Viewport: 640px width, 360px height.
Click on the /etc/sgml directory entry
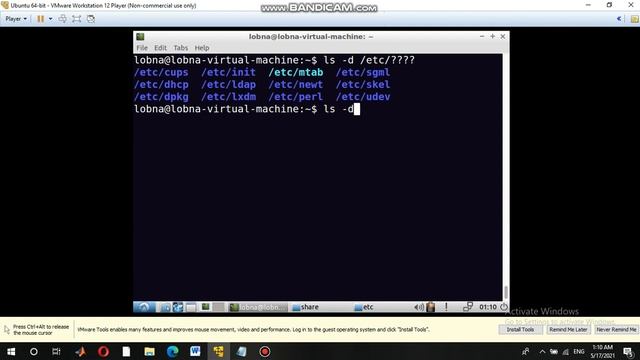[x=363, y=72]
